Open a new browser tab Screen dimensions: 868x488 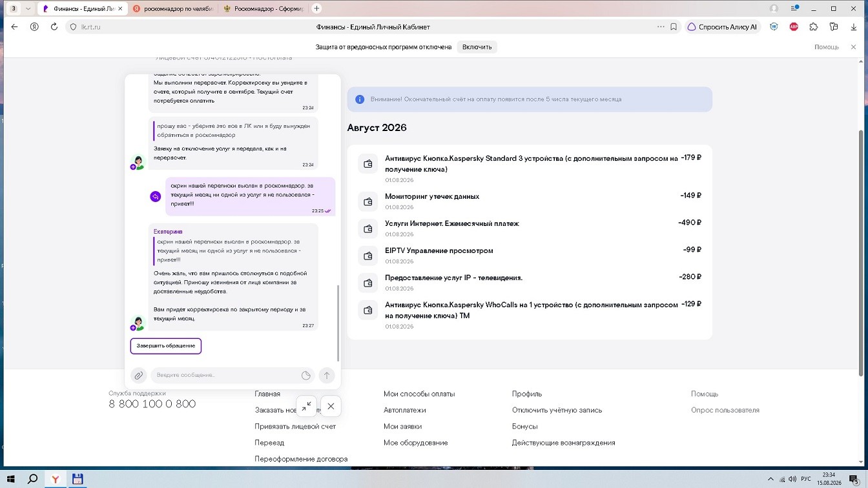coord(316,8)
